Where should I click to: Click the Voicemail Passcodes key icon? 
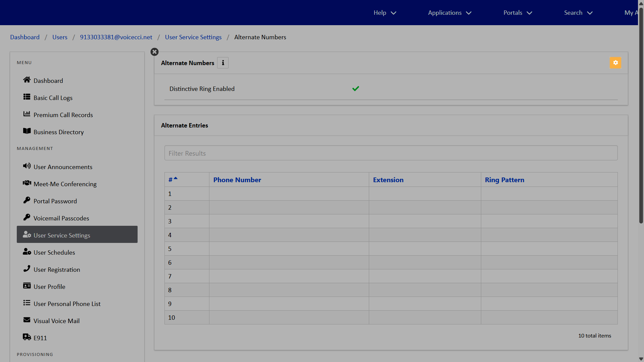[x=27, y=217]
